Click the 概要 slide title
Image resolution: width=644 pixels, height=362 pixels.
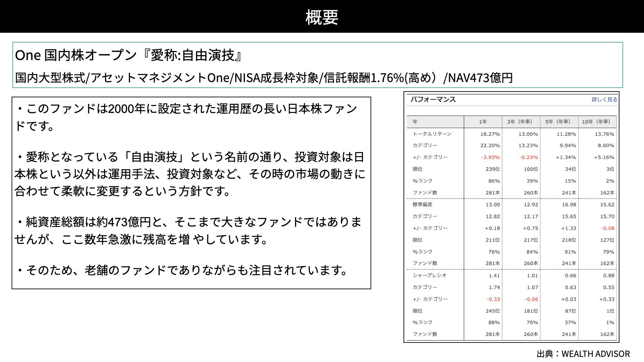tap(322, 17)
